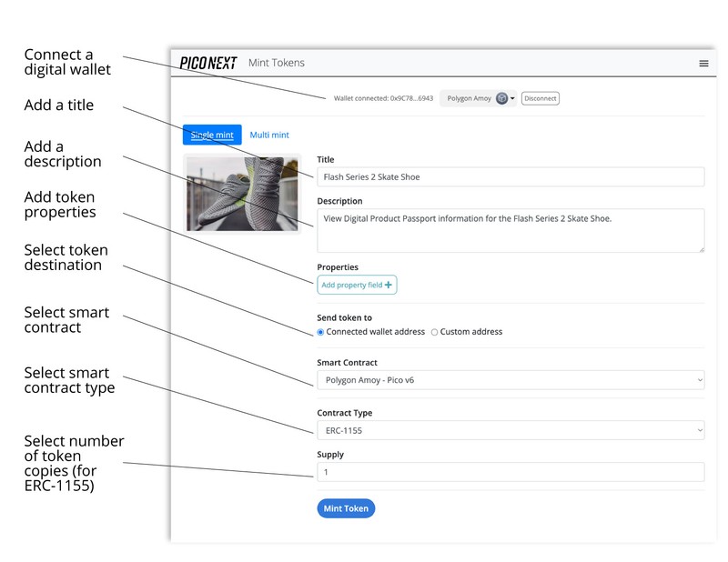Expand the Smart Contract dropdown

pyautogui.click(x=510, y=380)
